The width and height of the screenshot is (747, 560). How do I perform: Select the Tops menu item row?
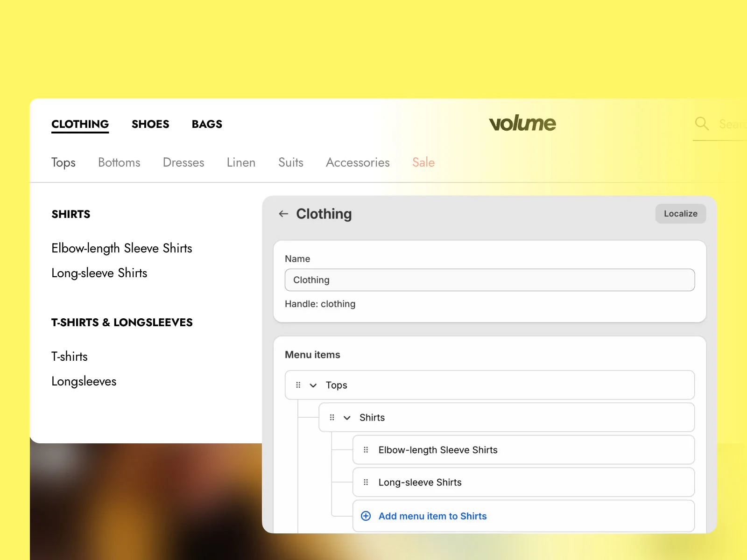(x=490, y=385)
